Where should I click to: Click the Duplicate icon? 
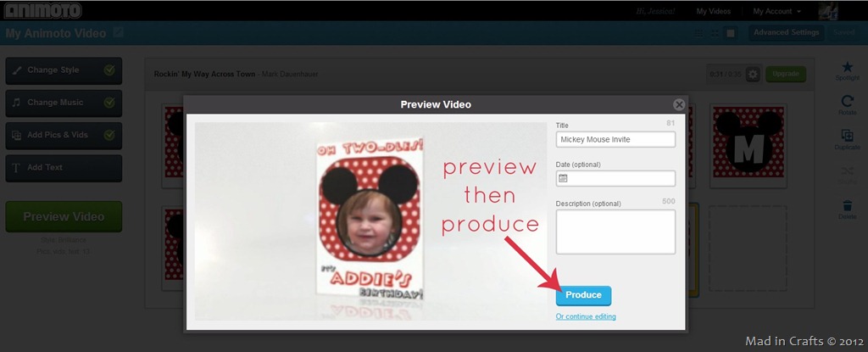pyautogui.click(x=847, y=136)
